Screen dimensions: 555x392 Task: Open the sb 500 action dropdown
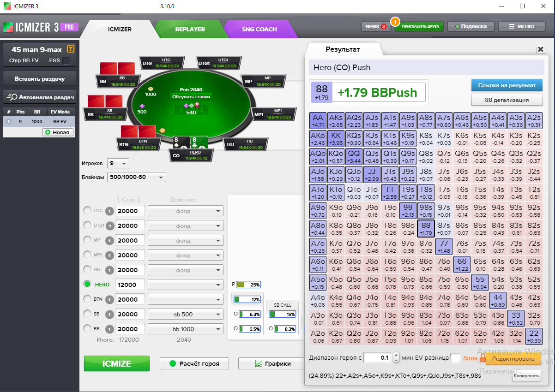186,314
